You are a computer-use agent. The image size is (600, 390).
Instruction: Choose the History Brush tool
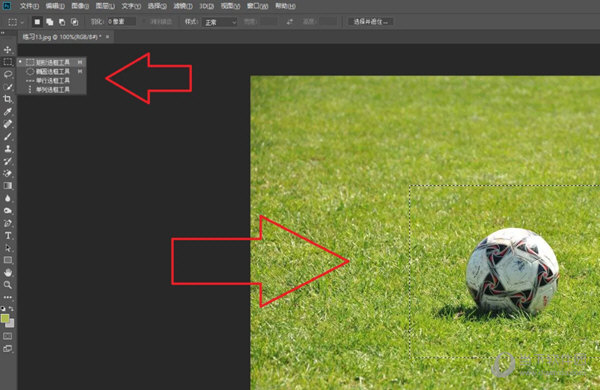pyautogui.click(x=8, y=161)
